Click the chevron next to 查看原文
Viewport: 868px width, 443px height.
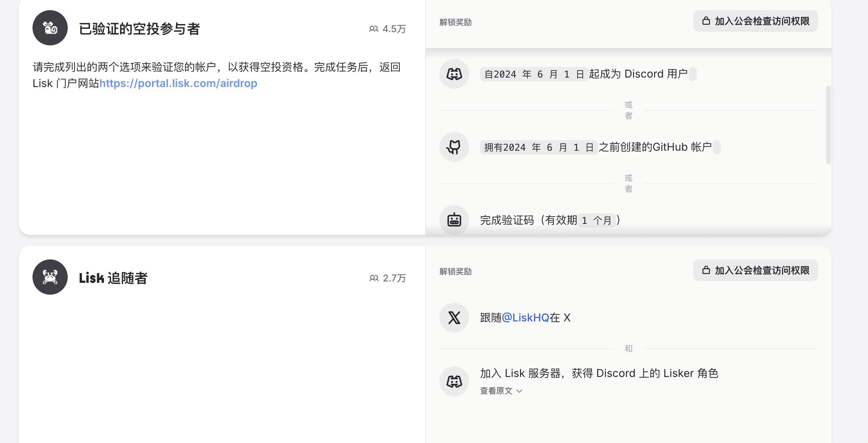click(519, 391)
